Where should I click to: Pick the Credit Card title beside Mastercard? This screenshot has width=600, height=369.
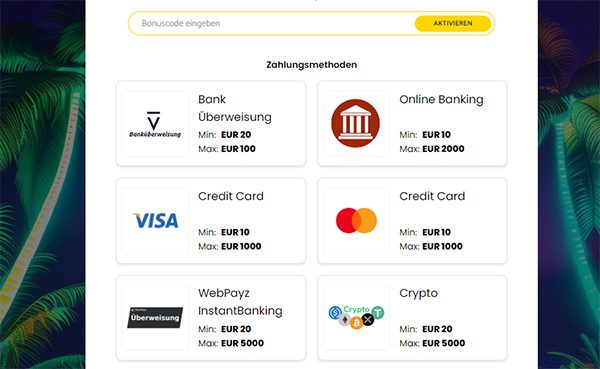tap(432, 196)
